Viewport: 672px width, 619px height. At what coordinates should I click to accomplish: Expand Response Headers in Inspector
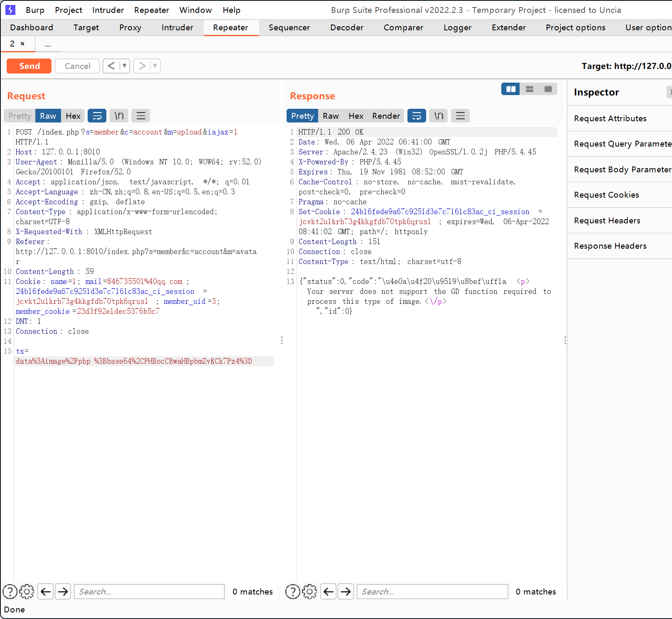pyautogui.click(x=620, y=246)
